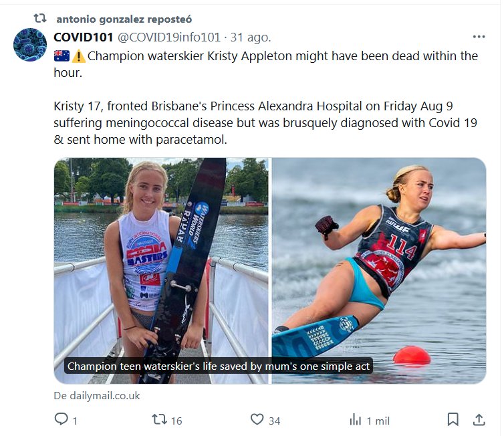Image resolution: width=504 pixels, height=436 pixels.
Task: Bookmark this COVID101 post
Action: [x=453, y=419]
